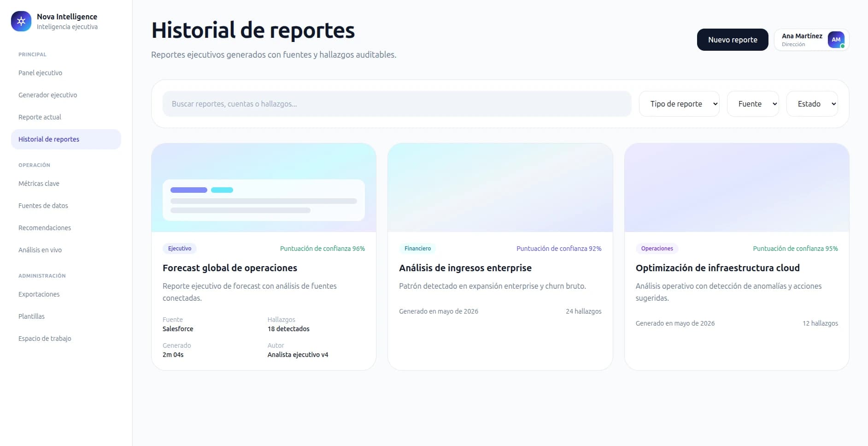Click Puntuación de confianza 96% text

pos(323,249)
